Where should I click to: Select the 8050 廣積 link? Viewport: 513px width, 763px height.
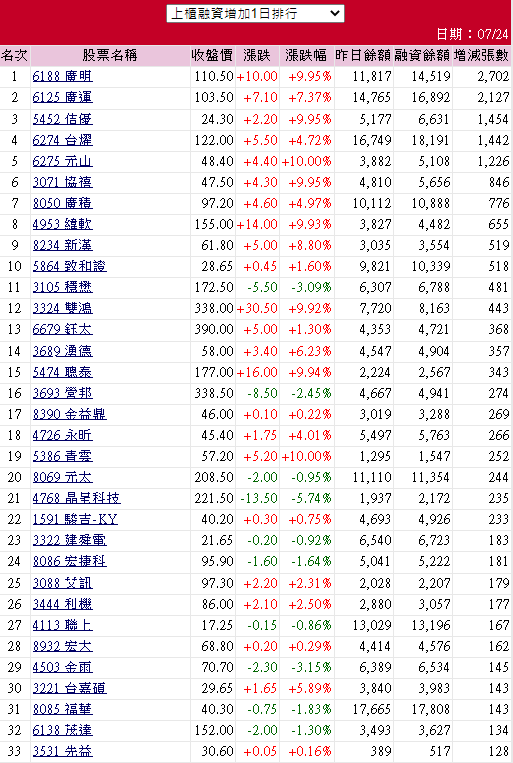(62, 203)
